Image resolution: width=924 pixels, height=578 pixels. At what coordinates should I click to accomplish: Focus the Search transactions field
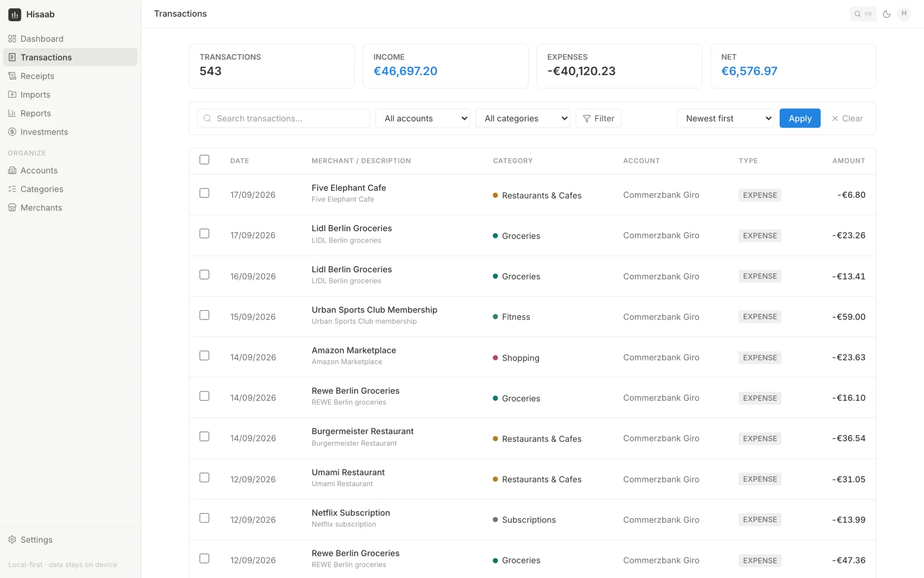click(283, 118)
